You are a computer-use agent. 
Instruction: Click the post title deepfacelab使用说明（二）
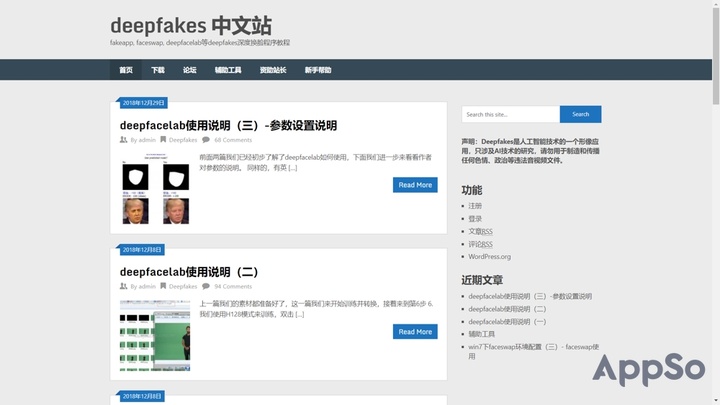pyautogui.click(x=189, y=272)
